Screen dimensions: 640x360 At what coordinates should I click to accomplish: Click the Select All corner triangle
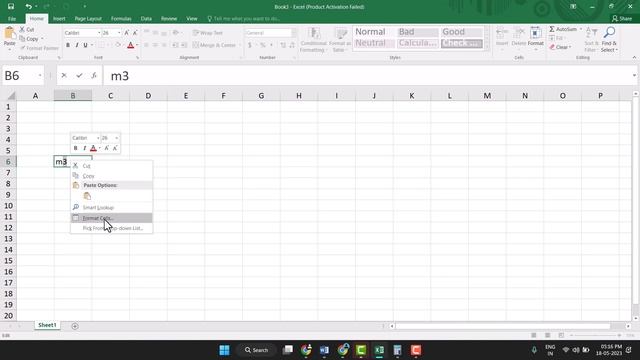click(x=11, y=96)
